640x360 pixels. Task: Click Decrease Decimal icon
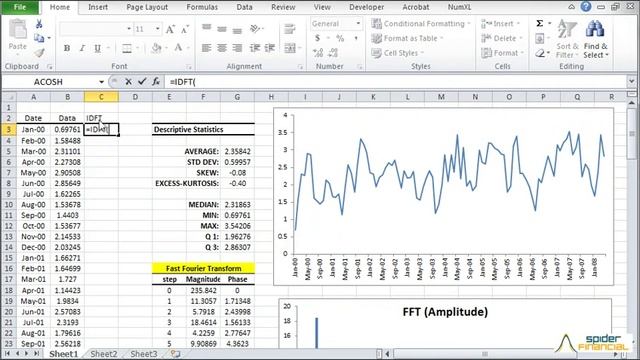point(333,53)
